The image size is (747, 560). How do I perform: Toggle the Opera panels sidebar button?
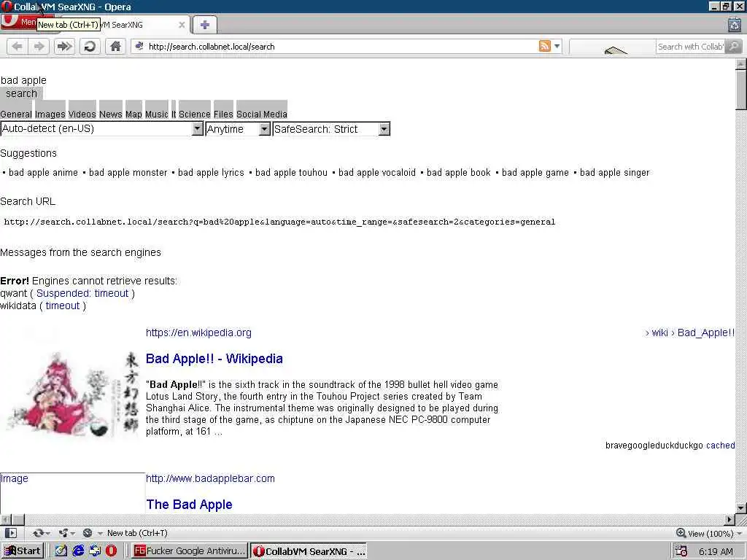click(11, 533)
